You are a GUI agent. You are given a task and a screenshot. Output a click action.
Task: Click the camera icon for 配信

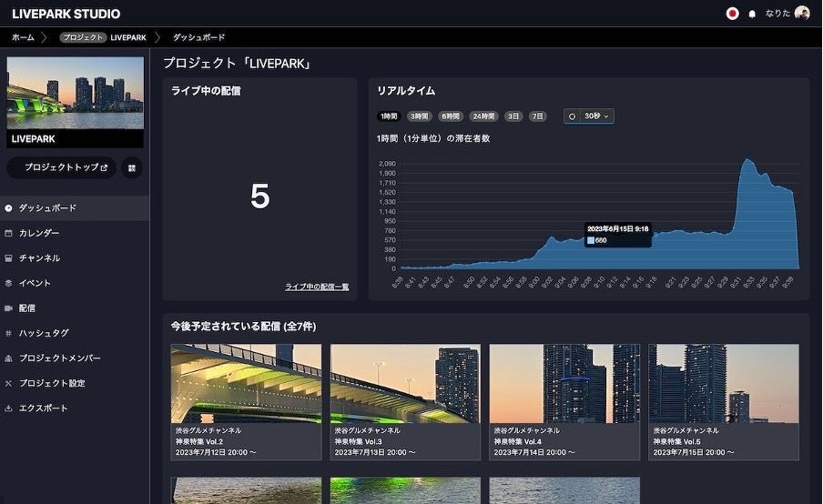pos(8,308)
